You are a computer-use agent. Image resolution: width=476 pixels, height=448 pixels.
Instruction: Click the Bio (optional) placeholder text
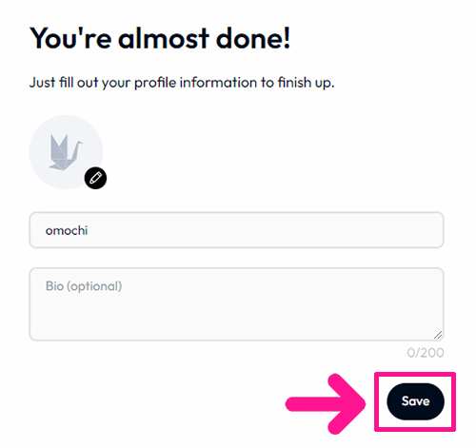(x=84, y=286)
